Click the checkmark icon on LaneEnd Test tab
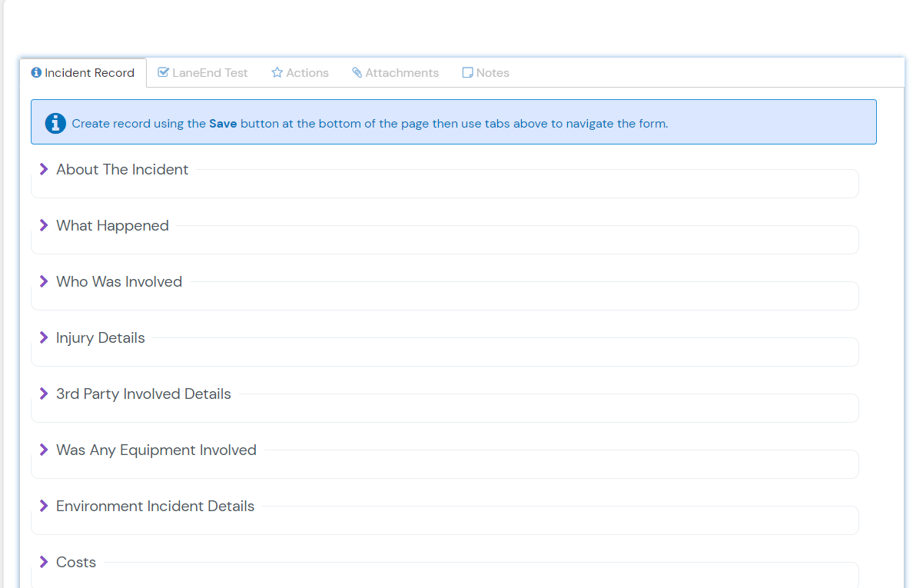The height and width of the screenshot is (588, 923). 163,72
